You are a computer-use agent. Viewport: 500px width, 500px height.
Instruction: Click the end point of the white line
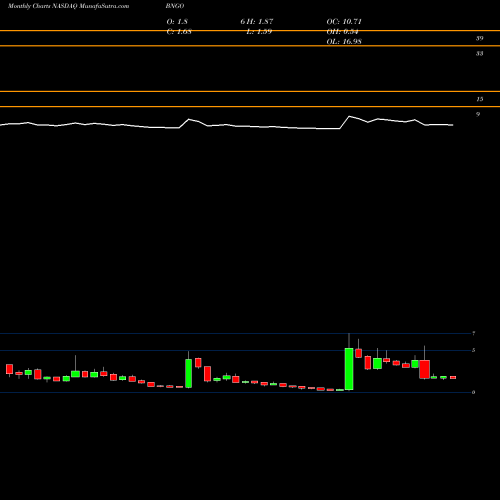point(452,125)
